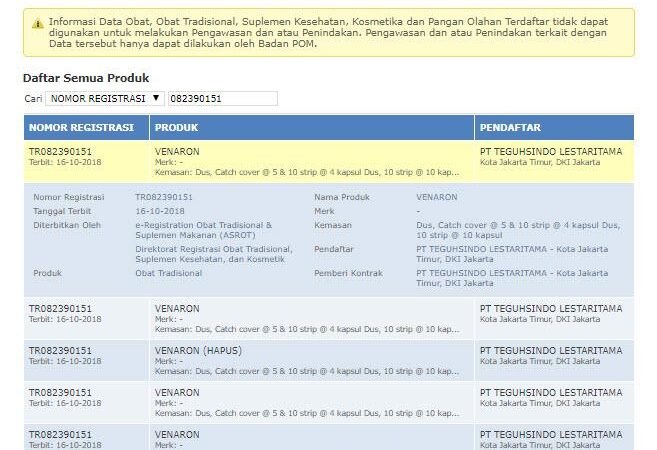Click the registrant in the VENARON (HAPUS) row
Viewport: 657px width, 450px height.
550,351
